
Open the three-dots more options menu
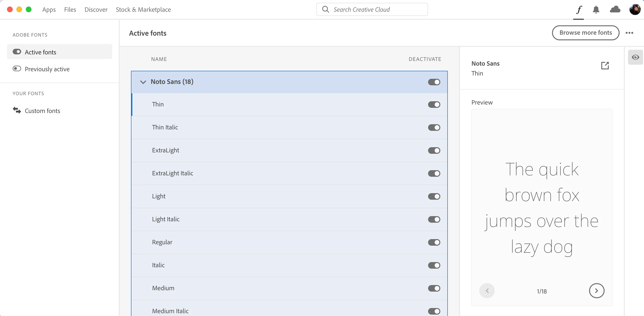pyautogui.click(x=629, y=33)
